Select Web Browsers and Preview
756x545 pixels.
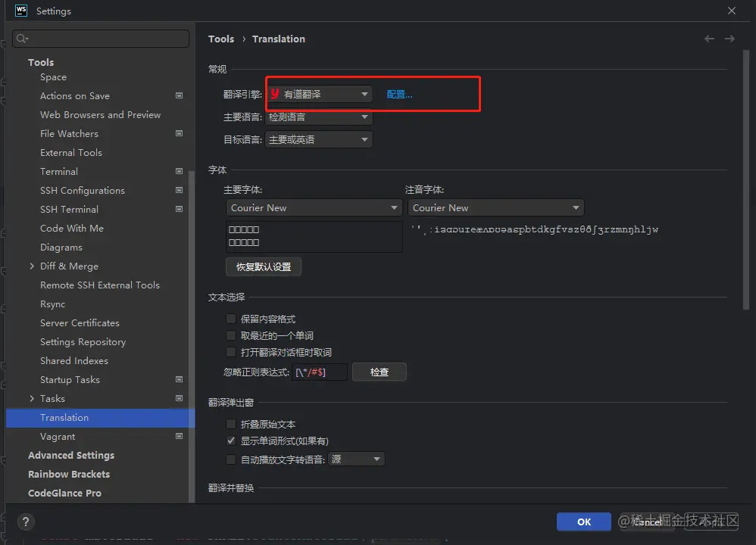[x=100, y=115]
